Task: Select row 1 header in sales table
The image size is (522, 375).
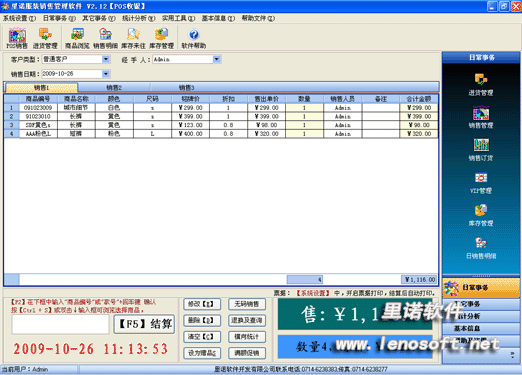Action: (x=12, y=108)
